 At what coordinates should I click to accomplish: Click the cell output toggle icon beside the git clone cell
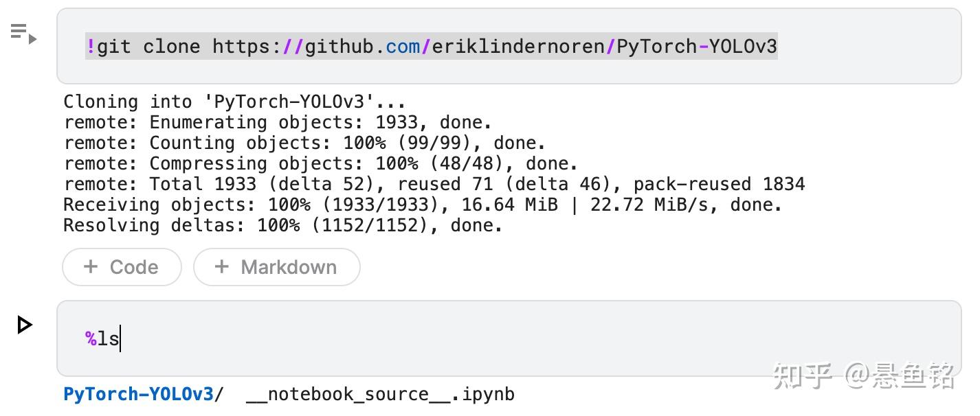[23, 33]
